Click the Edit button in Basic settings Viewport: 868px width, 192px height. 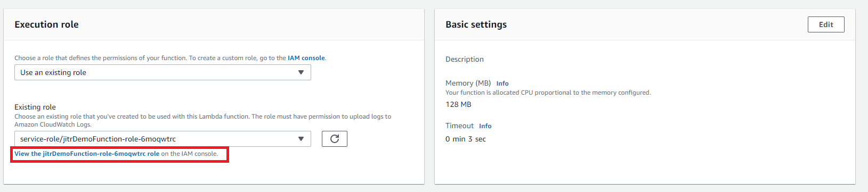826,24
